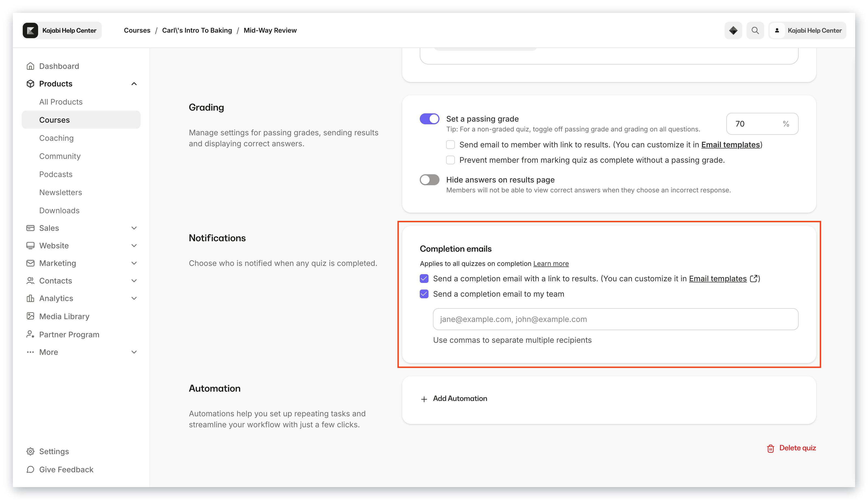Click the Dashboard home icon
This screenshot has height=500, width=868.
30,66
